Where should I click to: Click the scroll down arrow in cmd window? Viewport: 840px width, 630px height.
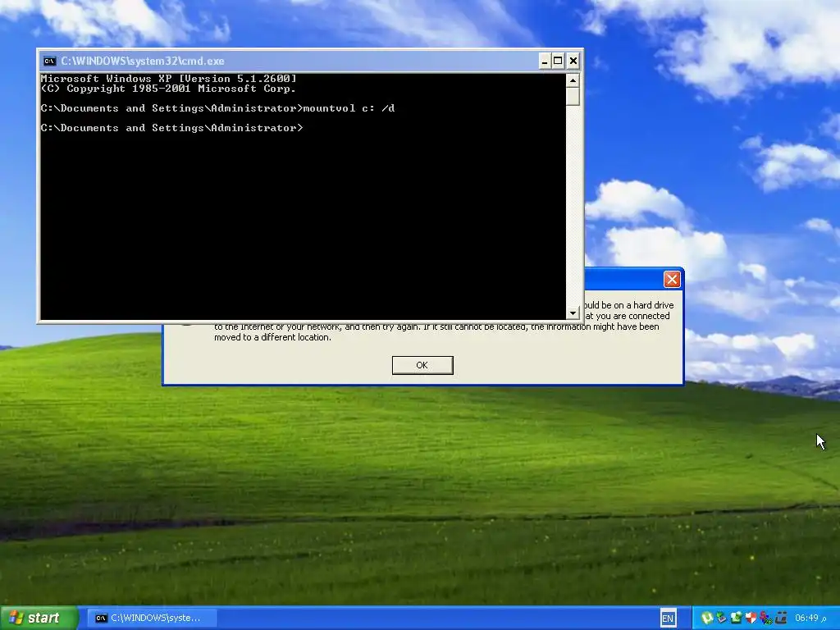(x=573, y=313)
